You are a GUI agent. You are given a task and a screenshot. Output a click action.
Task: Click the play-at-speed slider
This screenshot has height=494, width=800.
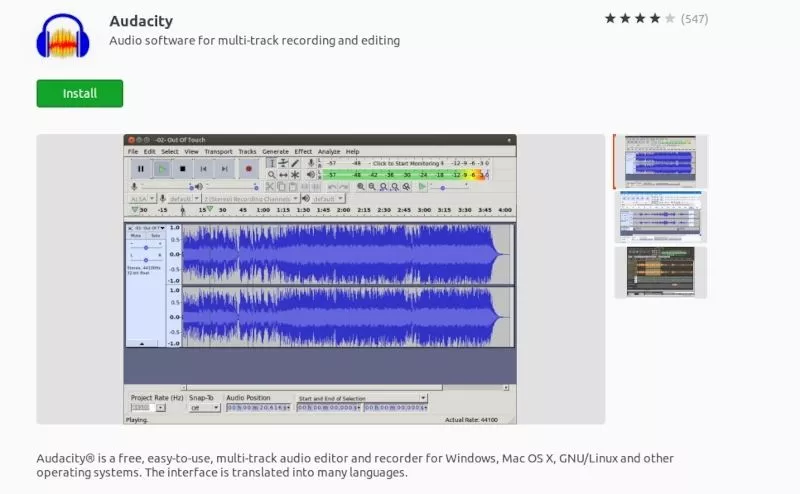point(449,187)
